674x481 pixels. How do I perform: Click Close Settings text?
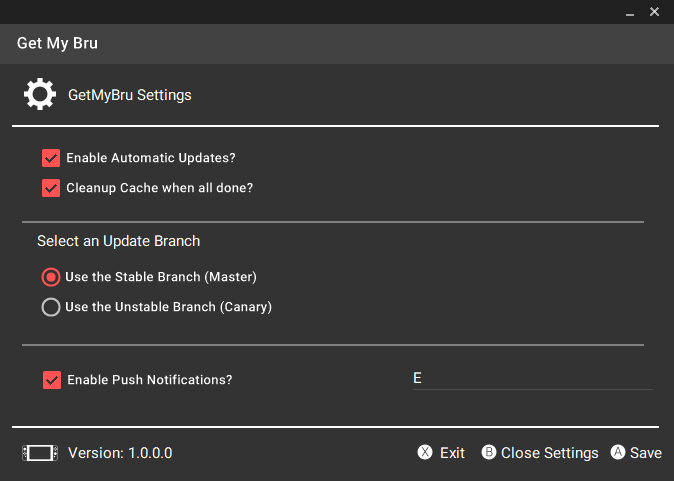(549, 453)
